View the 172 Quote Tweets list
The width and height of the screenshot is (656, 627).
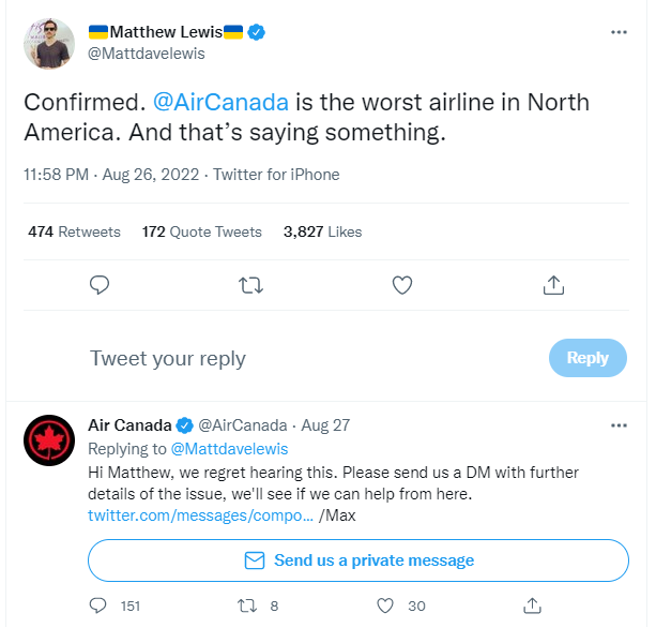tap(201, 232)
